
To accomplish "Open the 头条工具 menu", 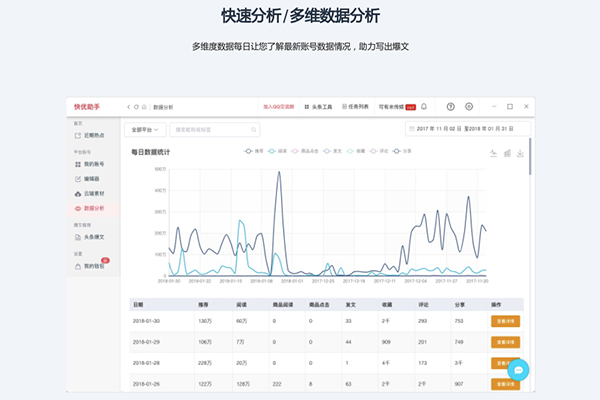I will coord(320,106).
